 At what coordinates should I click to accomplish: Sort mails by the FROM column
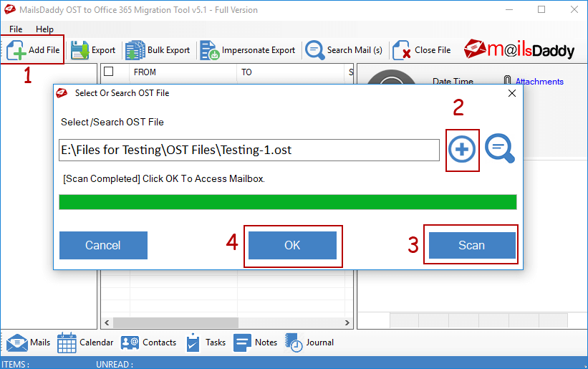point(145,72)
